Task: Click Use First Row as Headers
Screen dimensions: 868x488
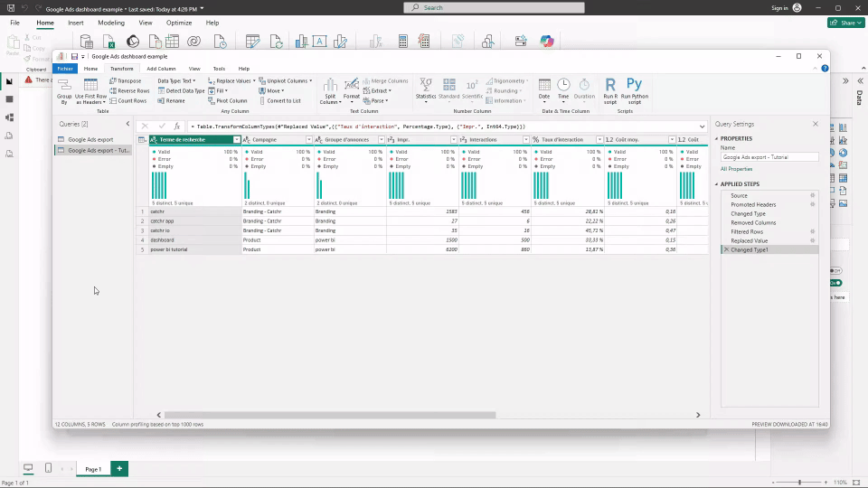Action: [x=90, y=90]
